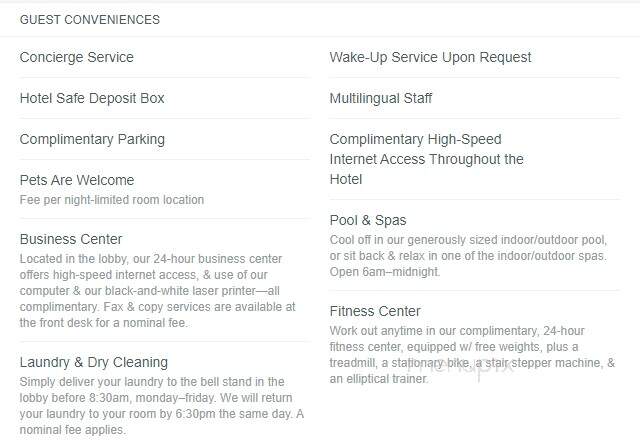Select the Business Center heading
Image resolution: width=640 pixels, height=448 pixels.
(x=71, y=239)
